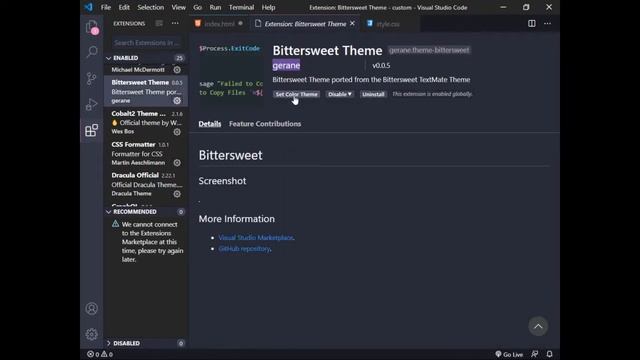Collapse the RECOMMENDED extensions section

146,212
